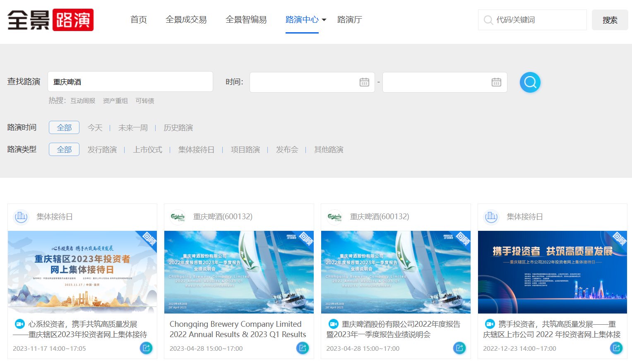
Task: Filter type by 其他路演
Action: coord(329,149)
